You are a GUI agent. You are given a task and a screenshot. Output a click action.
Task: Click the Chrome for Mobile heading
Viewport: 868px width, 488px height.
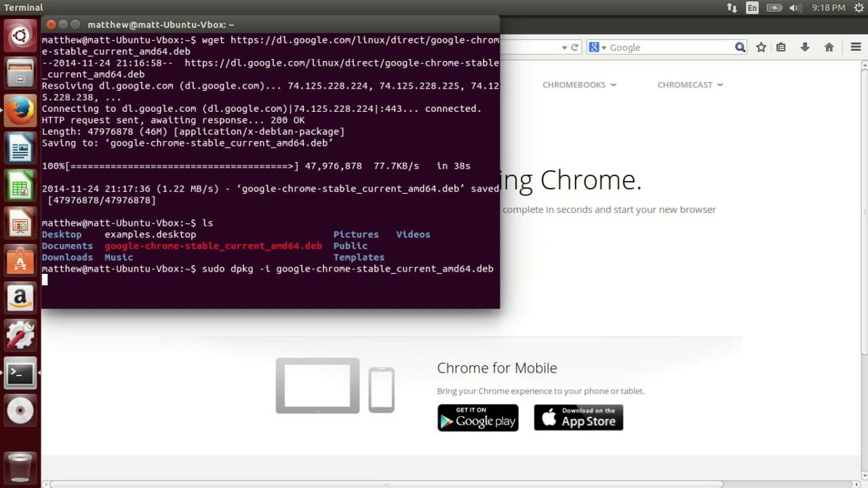[497, 368]
